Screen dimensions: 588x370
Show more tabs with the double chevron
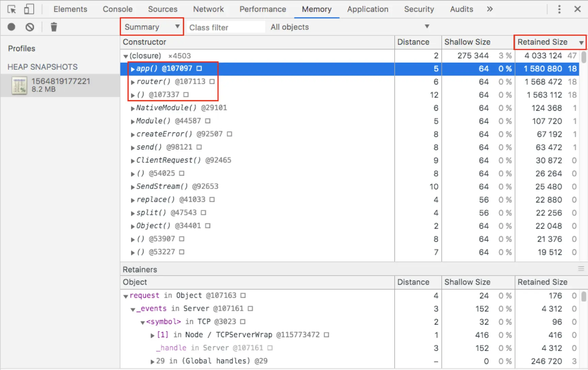(x=490, y=9)
